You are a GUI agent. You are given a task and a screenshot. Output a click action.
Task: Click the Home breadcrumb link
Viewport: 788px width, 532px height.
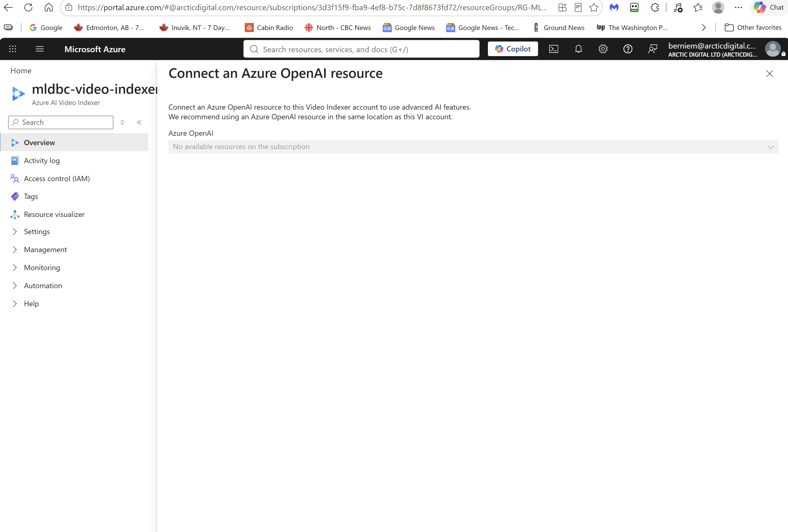click(21, 71)
